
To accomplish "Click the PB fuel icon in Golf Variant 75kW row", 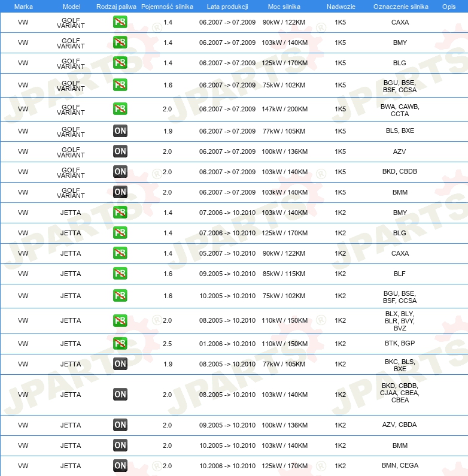I will click(120, 85).
